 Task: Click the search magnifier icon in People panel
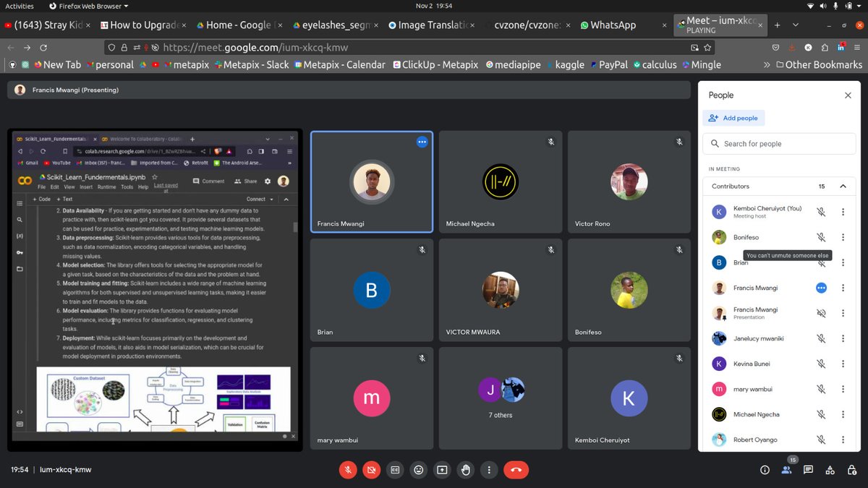[x=715, y=144]
